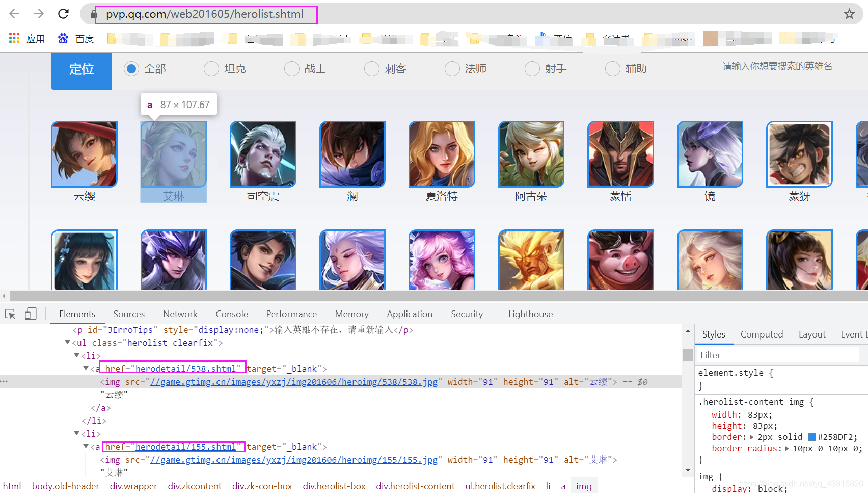
Task: Open hero 蒙恬 portrait
Action: point(620,154)
